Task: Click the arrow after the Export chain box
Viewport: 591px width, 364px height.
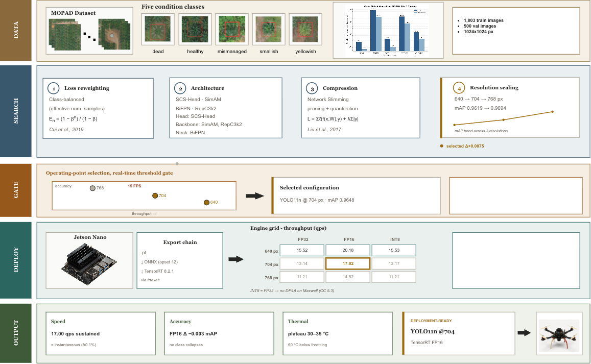Action: pyautogui.click(x=236, y=259)
